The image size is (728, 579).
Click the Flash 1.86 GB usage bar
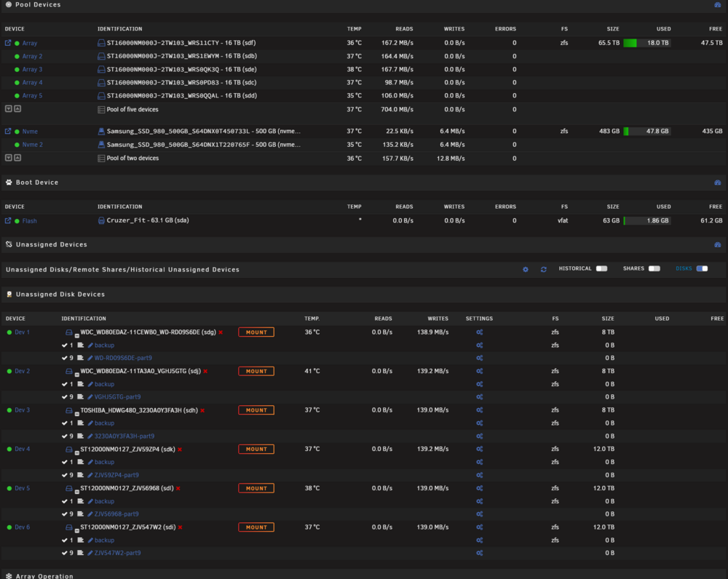click(x=647, y=221)
